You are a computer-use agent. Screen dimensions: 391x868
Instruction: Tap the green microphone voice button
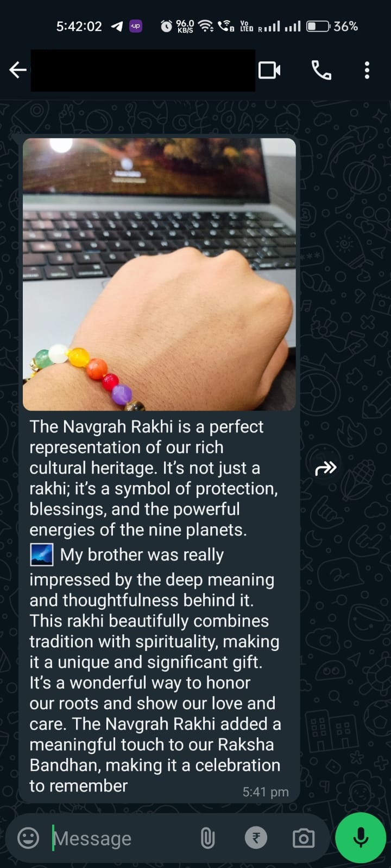click(x=361, y=838)
